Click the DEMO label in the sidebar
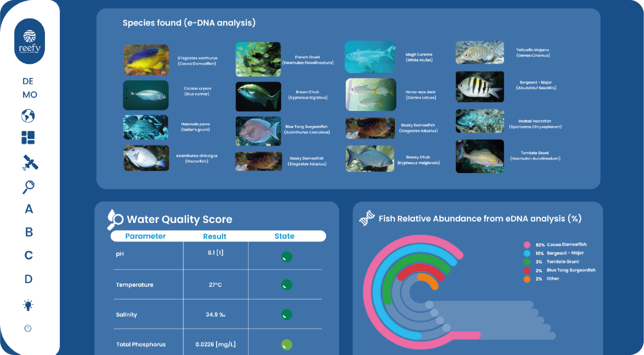The image size is (644, 355). (30, 88)
